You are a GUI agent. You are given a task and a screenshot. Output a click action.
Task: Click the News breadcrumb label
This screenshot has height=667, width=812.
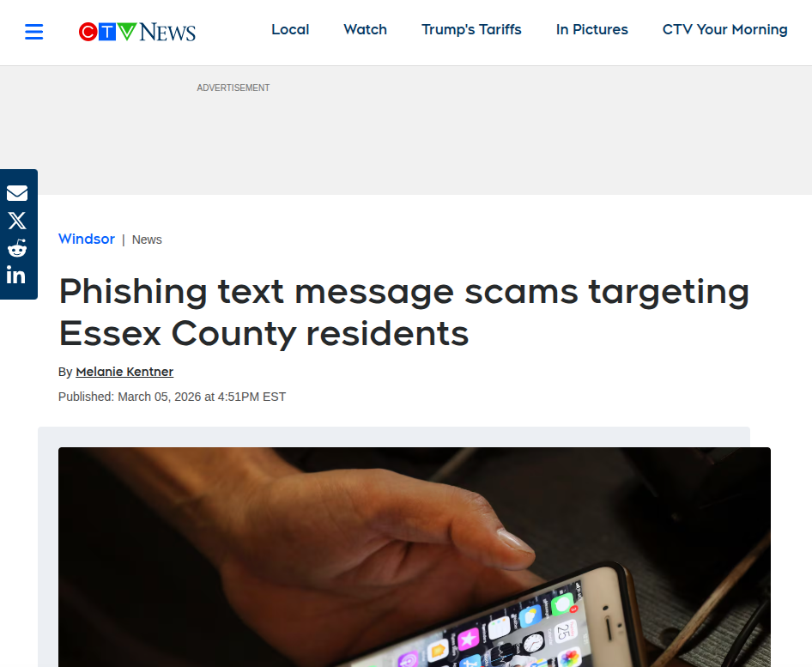pos(147,240)
